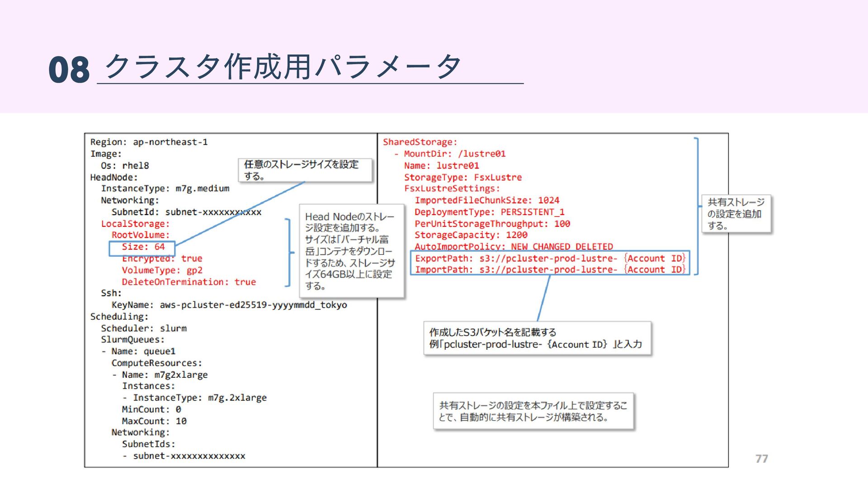Click the 'DeploymentType: PERSISTENT_1' line
This screenshot has height=488, width=868.
pos(489,212)
